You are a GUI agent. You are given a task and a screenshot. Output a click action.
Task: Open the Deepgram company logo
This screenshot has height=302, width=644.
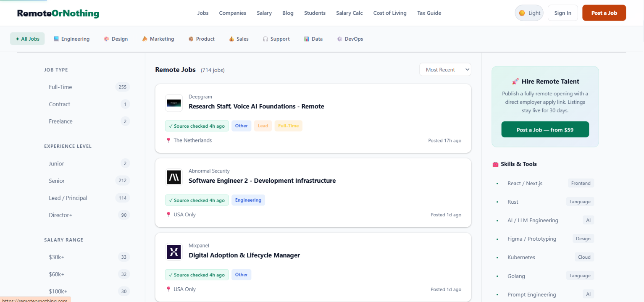point(174,103)
